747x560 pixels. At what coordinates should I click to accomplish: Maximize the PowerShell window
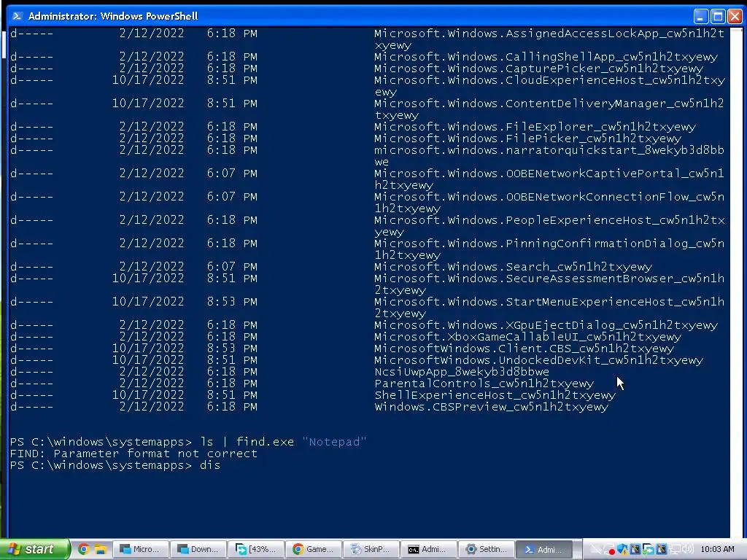(x=718, y=16)
